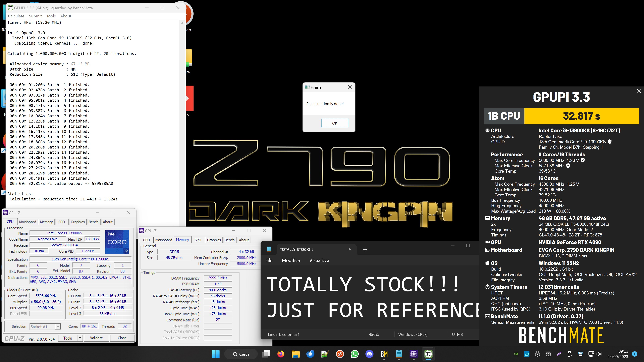Open the red remote desktop taskbar icon

click(x=340, y=354)
